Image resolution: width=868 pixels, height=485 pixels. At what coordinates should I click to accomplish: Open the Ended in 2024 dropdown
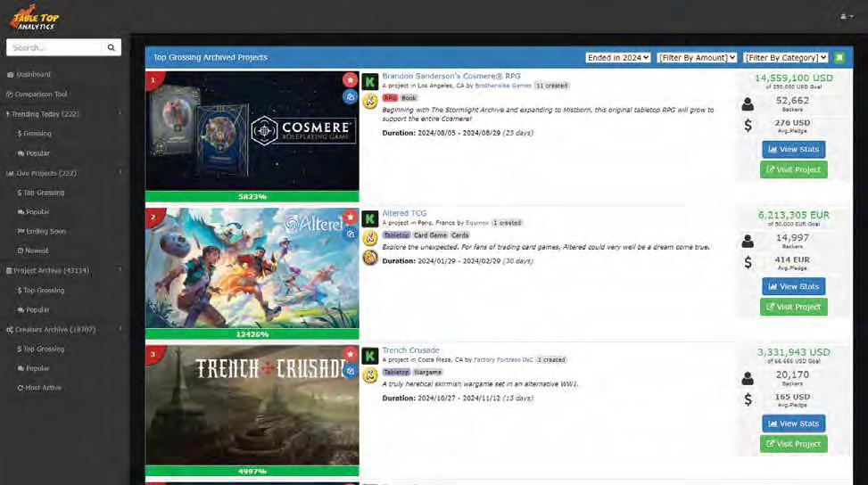click(618, 58)
